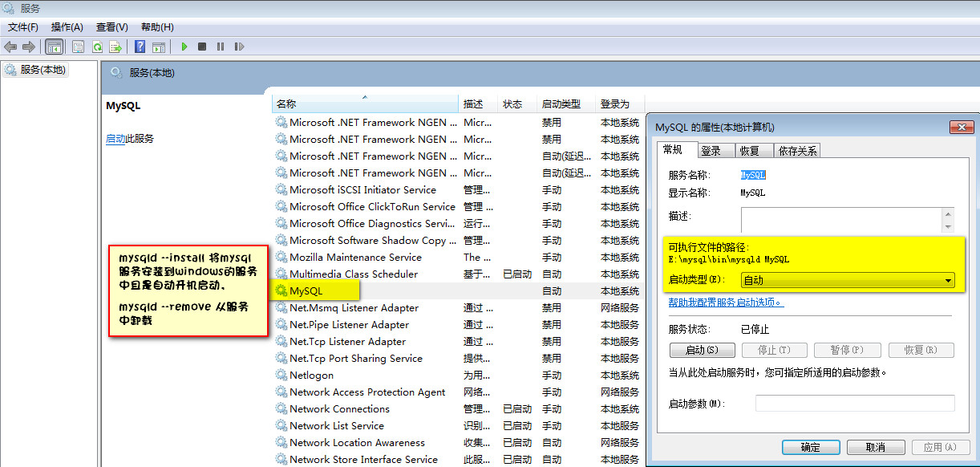Screen dimensions: 980x467
Task: Click Services window title icon
Action: coord(9,8)
